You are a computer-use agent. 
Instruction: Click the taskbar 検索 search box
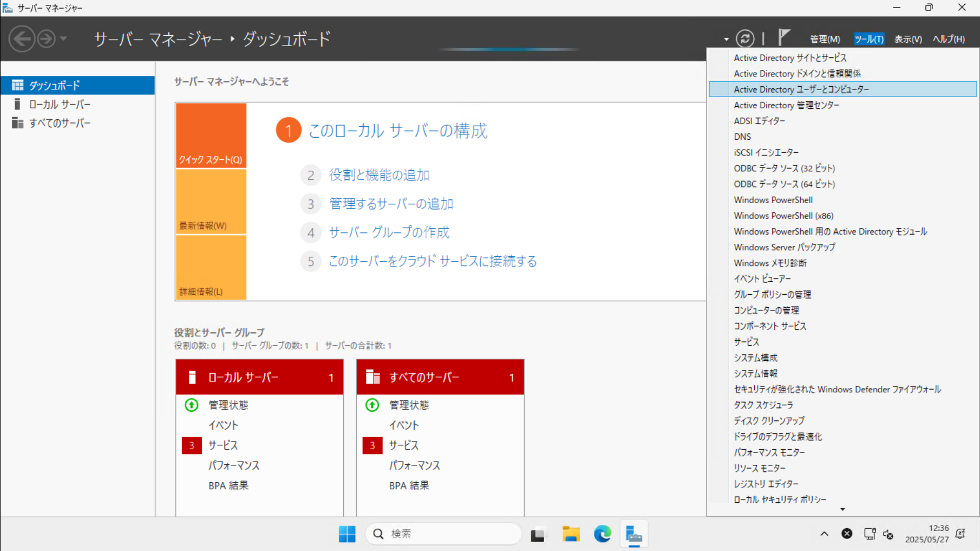coord(443,534)
